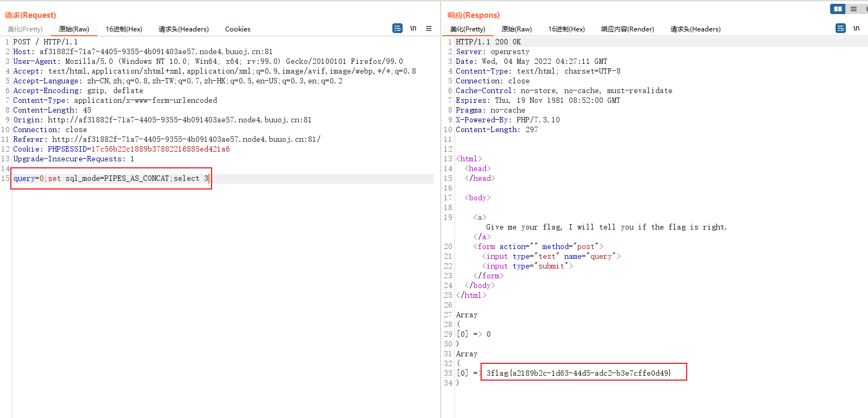Click the Origin header line

162,120
